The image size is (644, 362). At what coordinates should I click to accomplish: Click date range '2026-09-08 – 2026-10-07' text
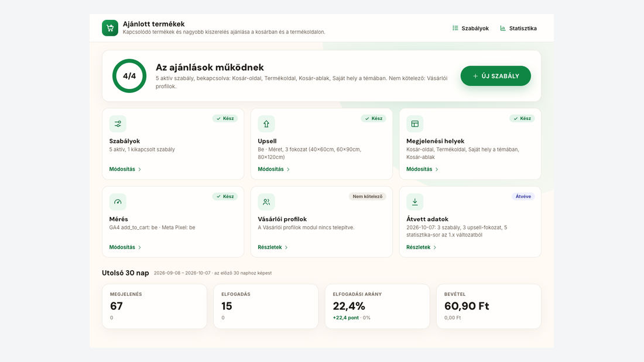(182, 273)
